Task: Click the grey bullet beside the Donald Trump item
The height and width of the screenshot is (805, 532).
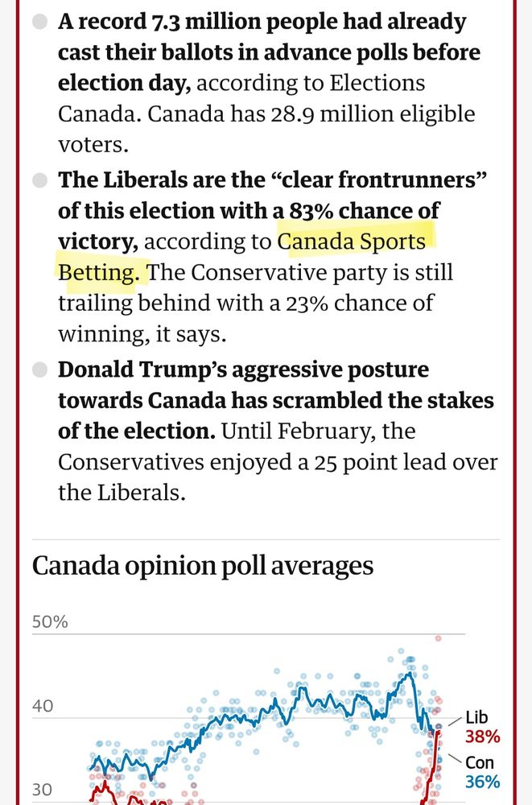Action: (40, 369)
